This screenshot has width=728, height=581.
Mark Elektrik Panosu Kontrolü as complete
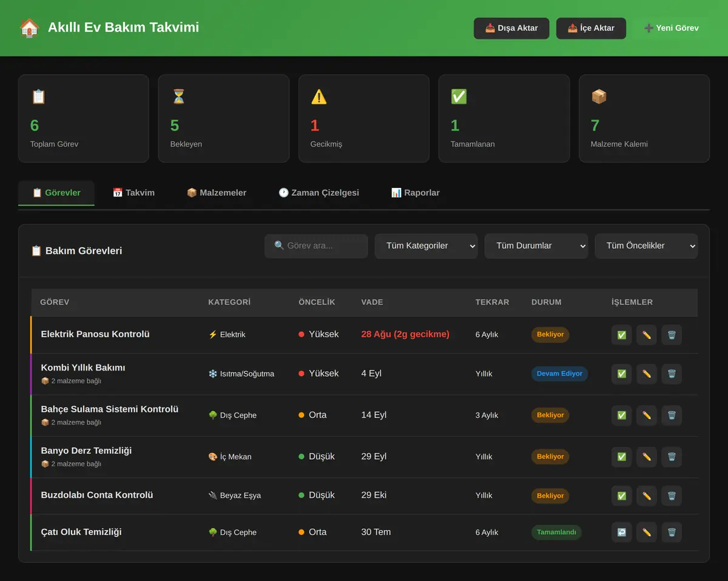(622, 335)
